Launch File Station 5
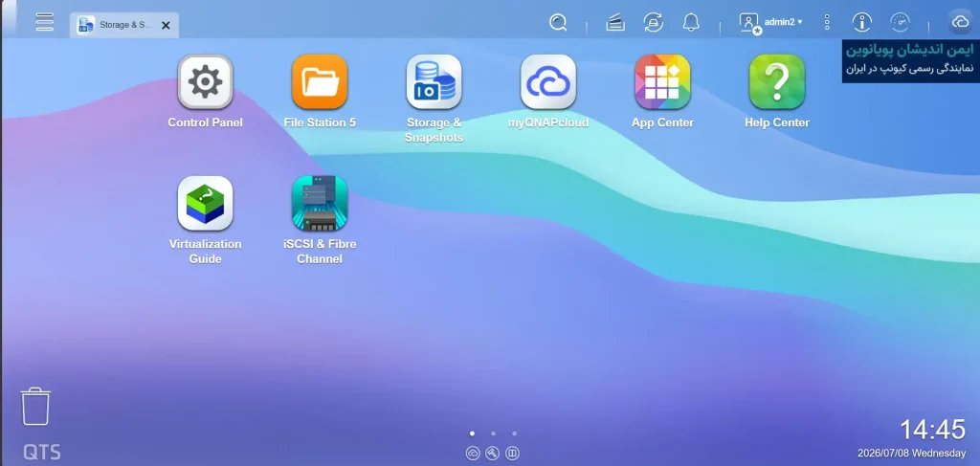The image size is (980, 466). [320, 82]
